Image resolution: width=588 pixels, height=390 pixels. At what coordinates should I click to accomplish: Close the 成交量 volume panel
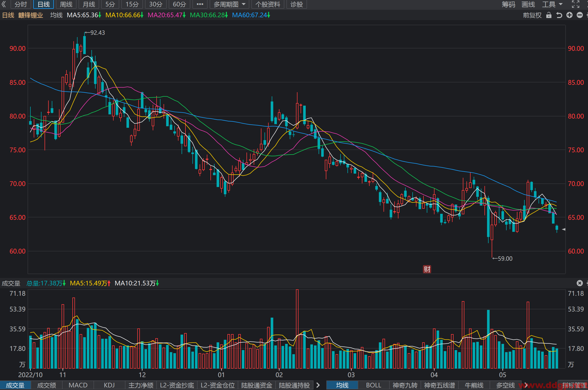coord(580,283)
